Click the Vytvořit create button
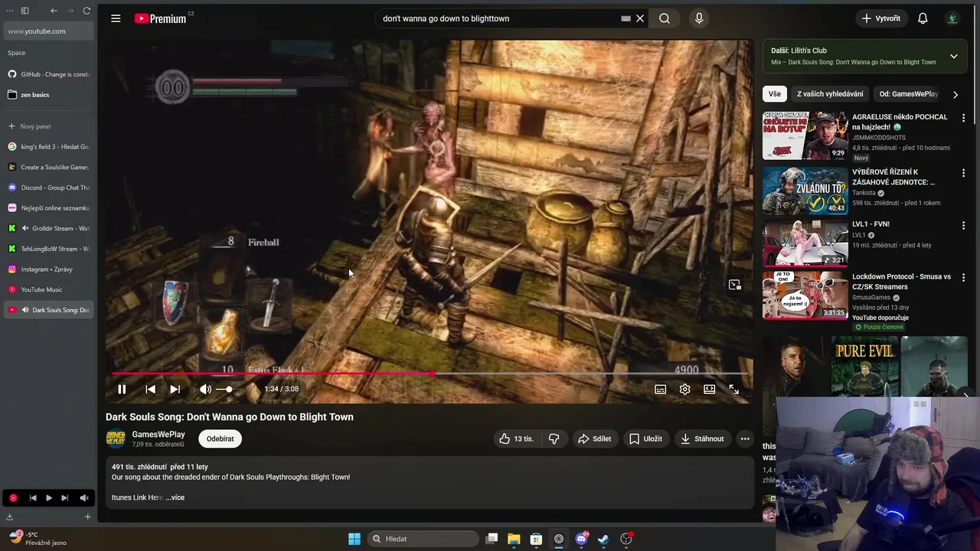The image size is (980, 551). pos(881,18)
